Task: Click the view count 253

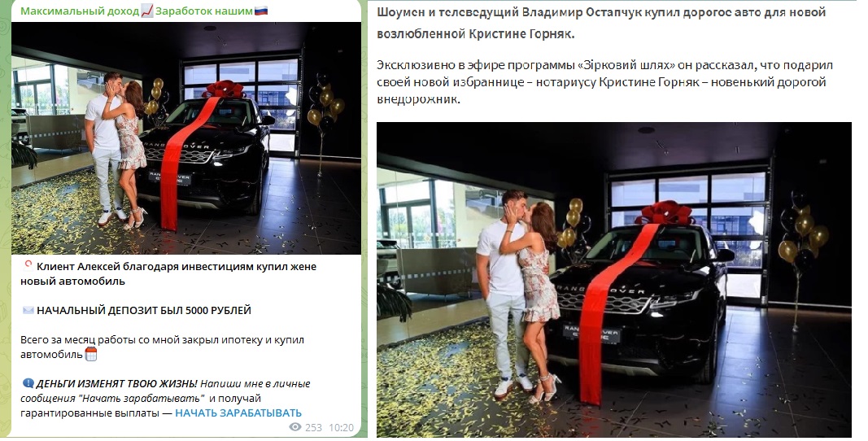Action: click(x=313, y=427)
